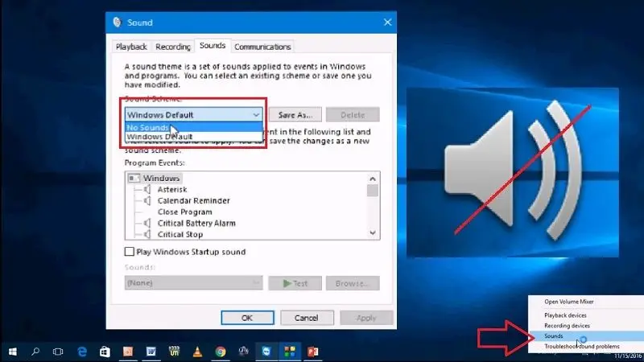Viewport: 644px width, 362px height.
Task: Click the Calendar Reminder speaker icon
Action: click(147, 200)
